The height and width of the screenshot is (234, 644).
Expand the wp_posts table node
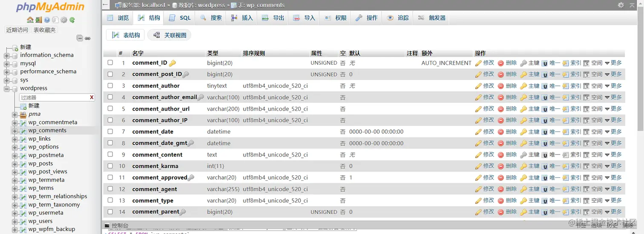click(x=15, y=164)
